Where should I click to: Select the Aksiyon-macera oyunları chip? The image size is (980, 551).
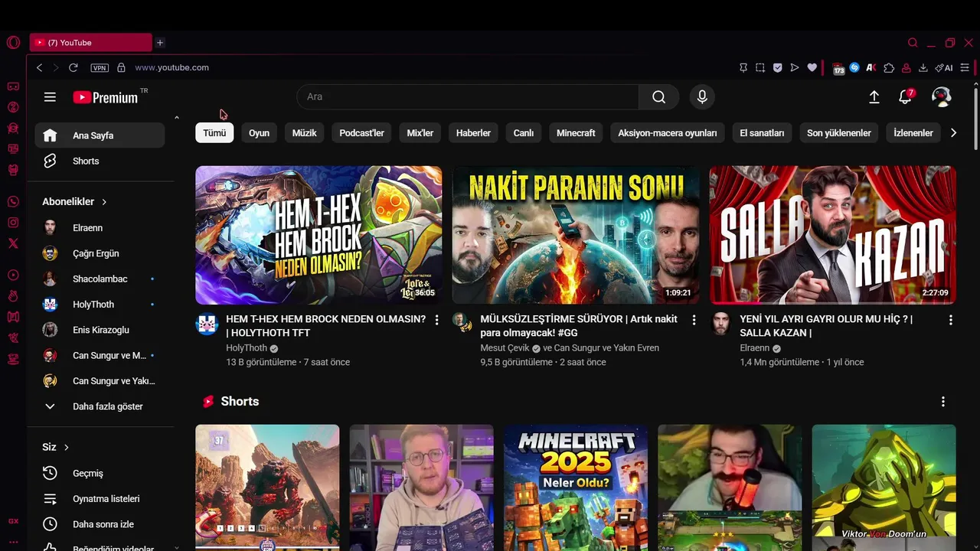pos(668,133)
